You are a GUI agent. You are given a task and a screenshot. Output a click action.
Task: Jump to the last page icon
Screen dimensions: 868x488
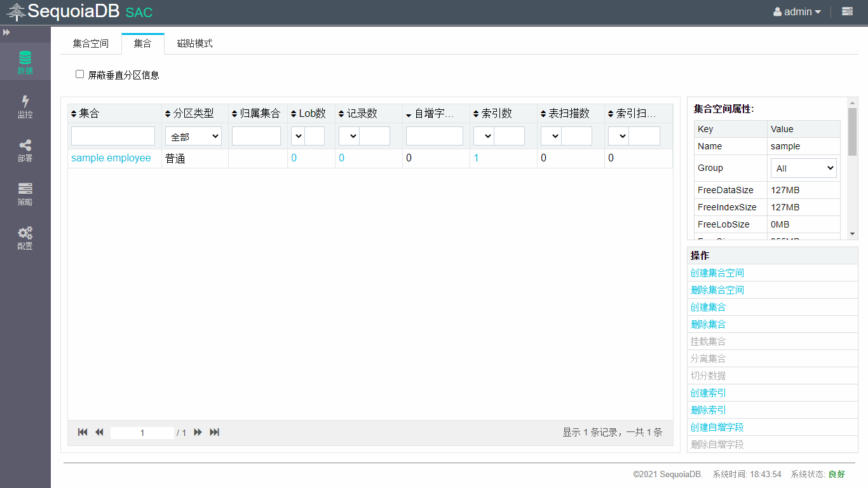tap(215, 432)
